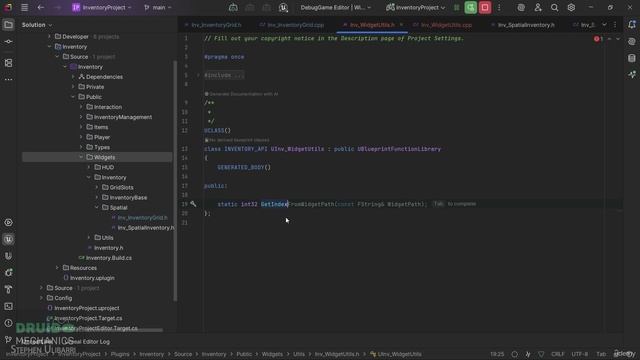Image resolution: width=640 pixels, height=360 pixels.
Task: Click the Unreal Engine status icon in toolbar
Action: point(283,7)
